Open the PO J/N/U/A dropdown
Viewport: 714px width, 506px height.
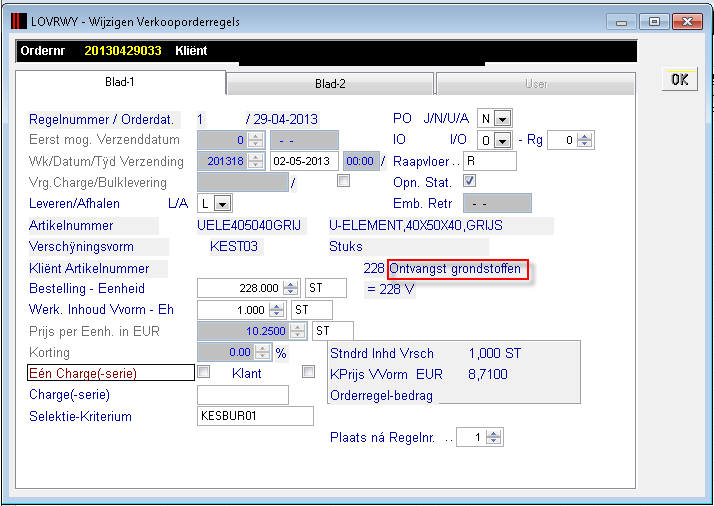point(503,119)
